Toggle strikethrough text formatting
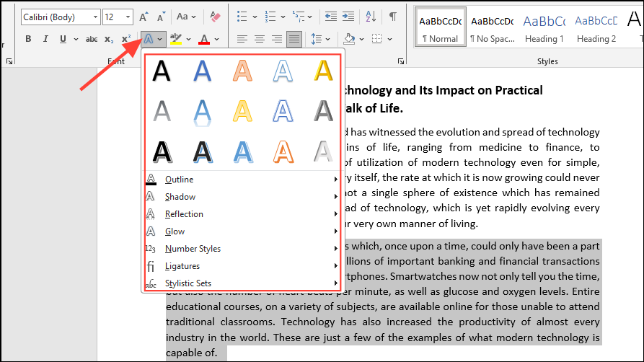Screen dimensions: 644x362 (92, 39)
